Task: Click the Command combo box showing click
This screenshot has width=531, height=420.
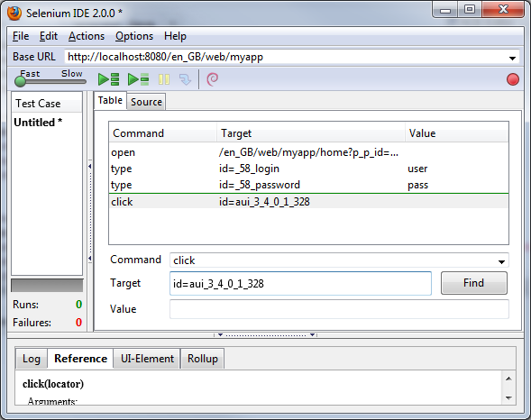Action: point(339,260)
